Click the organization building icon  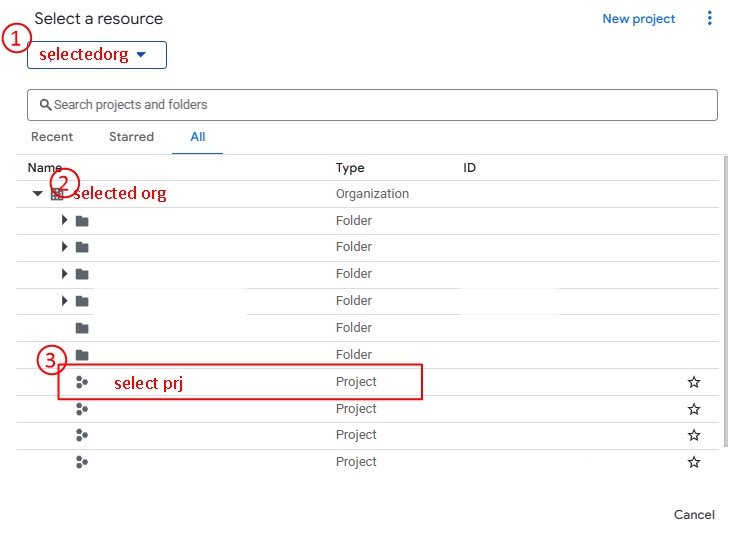[x=57, y=194]
